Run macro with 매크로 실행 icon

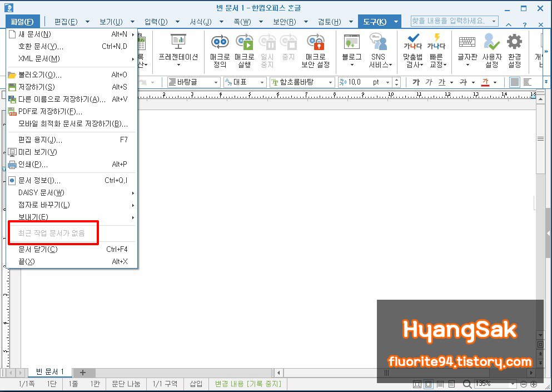coord(245,50)
